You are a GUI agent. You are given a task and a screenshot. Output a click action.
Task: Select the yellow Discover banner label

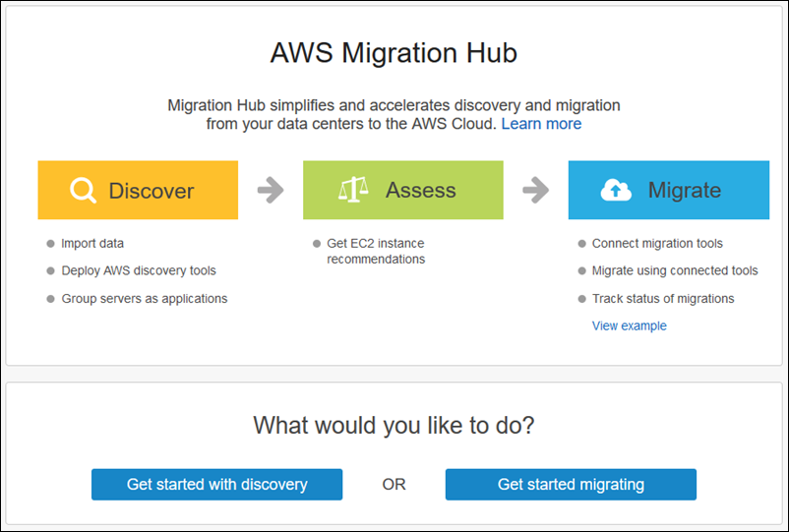click(151, 191)
